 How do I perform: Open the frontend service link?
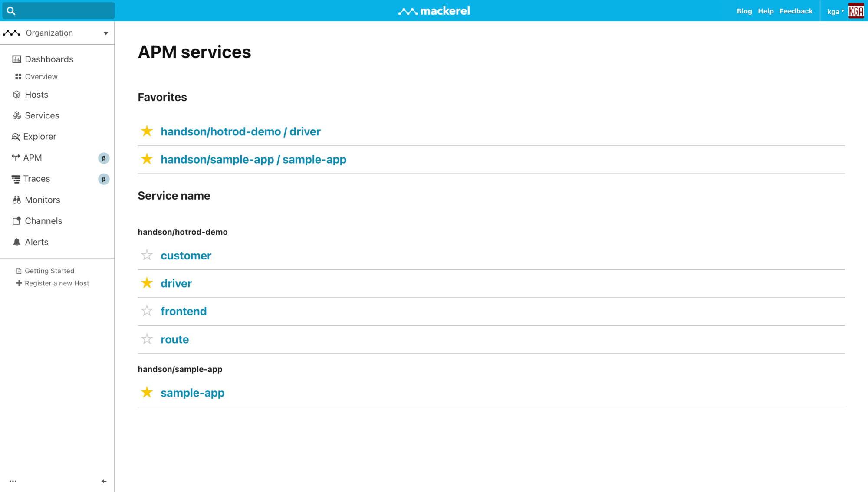(x=184, y=311)
